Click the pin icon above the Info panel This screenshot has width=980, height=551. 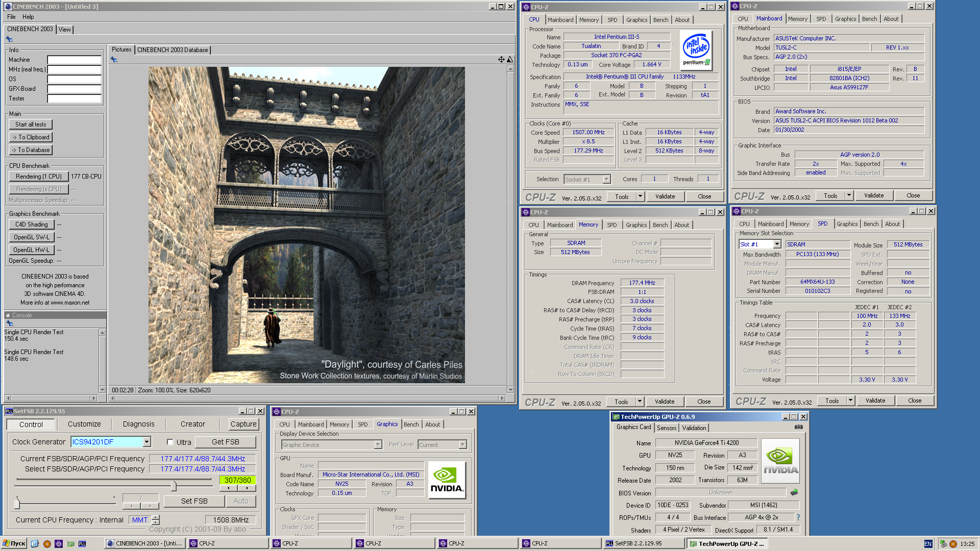point(9,39)
